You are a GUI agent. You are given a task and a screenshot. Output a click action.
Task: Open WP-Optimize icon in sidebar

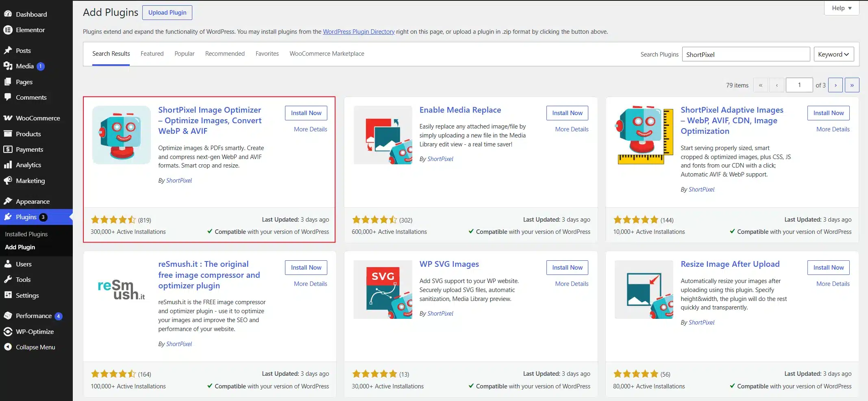pyautogui.click(x=8, y=331)
